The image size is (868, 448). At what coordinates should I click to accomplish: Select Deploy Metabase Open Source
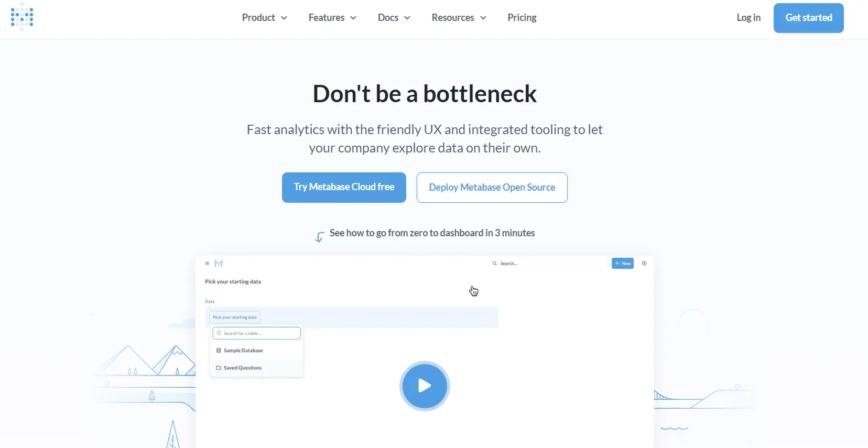492,188
